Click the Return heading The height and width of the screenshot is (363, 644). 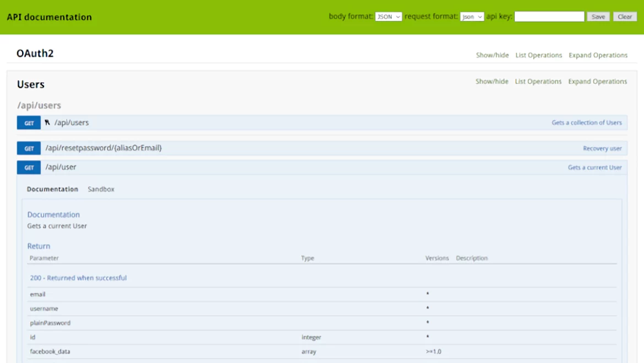[39, 246]
